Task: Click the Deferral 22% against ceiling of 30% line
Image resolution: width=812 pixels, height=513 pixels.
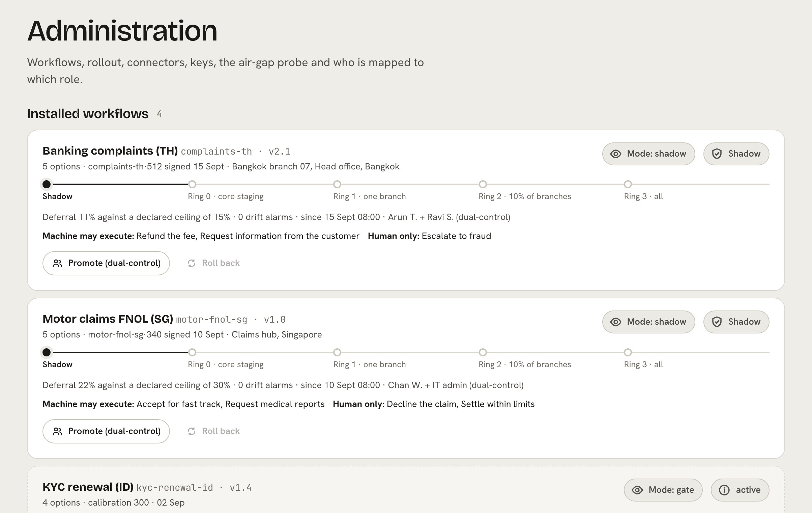Action: tap(283, 385)
